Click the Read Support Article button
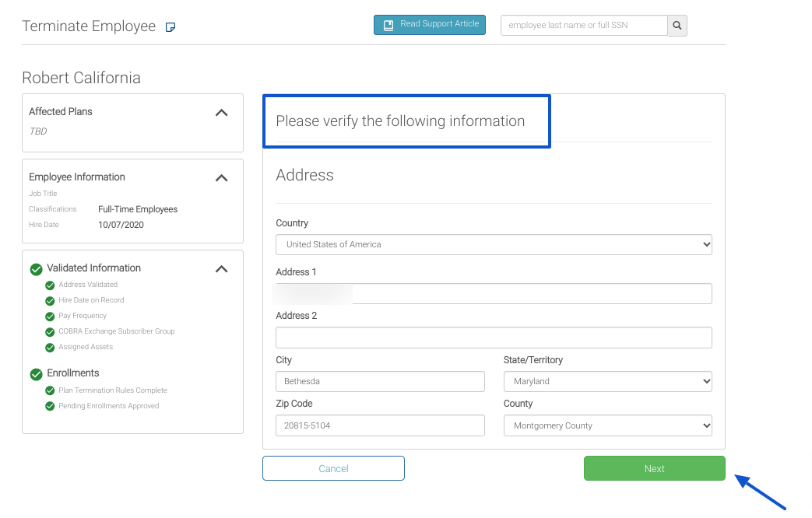 click(430, 25)
